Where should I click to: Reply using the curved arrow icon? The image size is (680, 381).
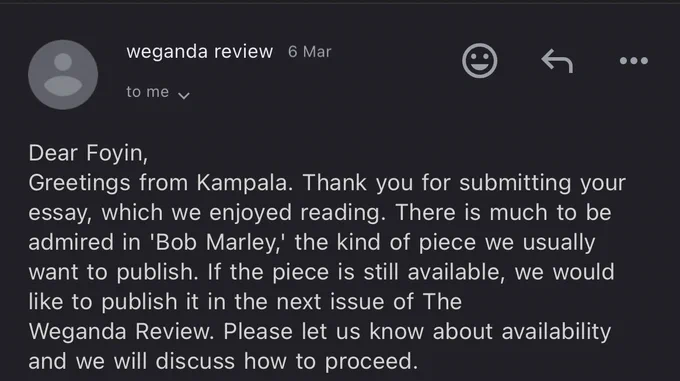pos(557,61)
